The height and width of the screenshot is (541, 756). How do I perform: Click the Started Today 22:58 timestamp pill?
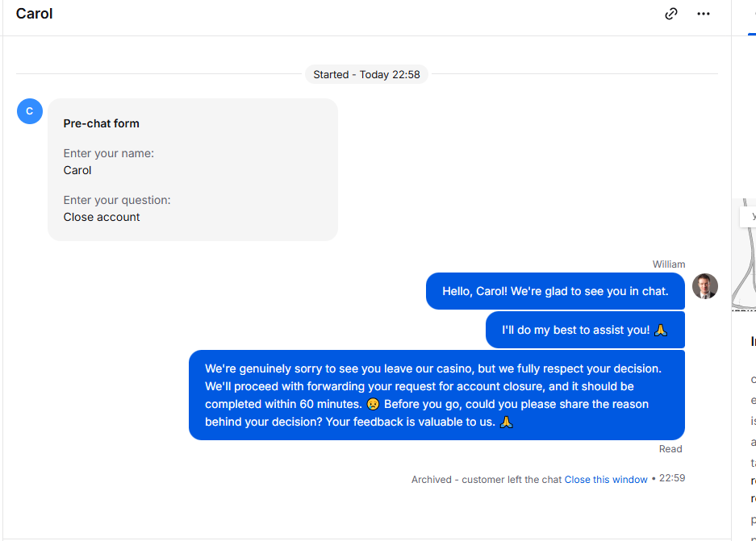tap(366, 74)
